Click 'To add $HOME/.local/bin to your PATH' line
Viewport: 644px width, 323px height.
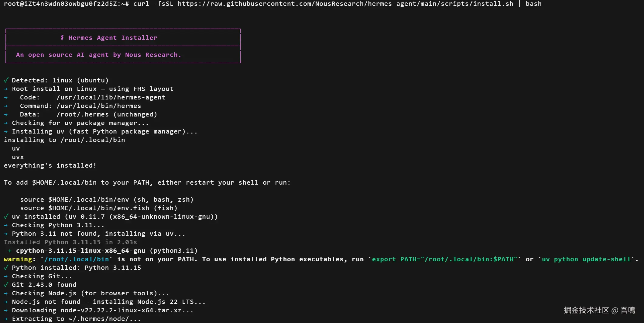pos(147,182)
